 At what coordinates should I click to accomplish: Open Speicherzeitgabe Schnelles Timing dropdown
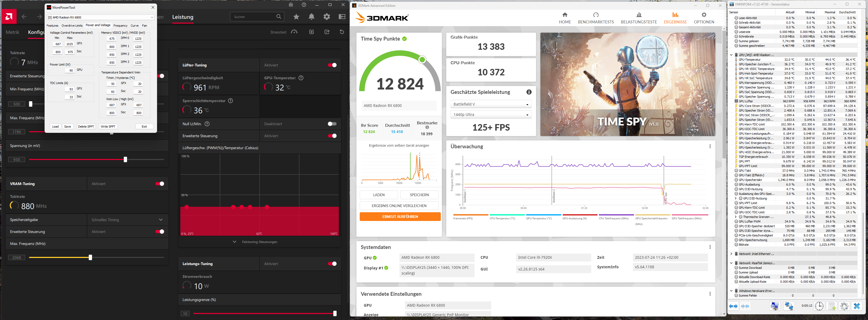tap(127, 220)
